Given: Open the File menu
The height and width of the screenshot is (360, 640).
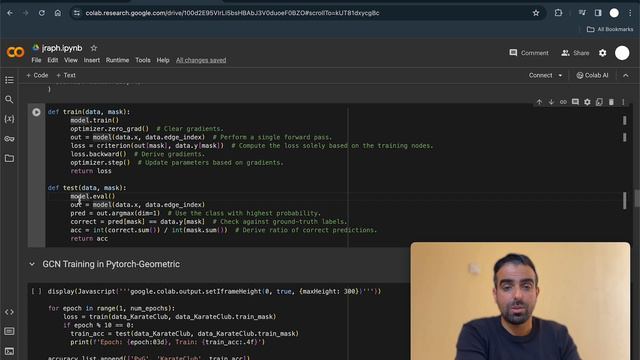Looking at the screenshot, I should click(x=36, y=60).
